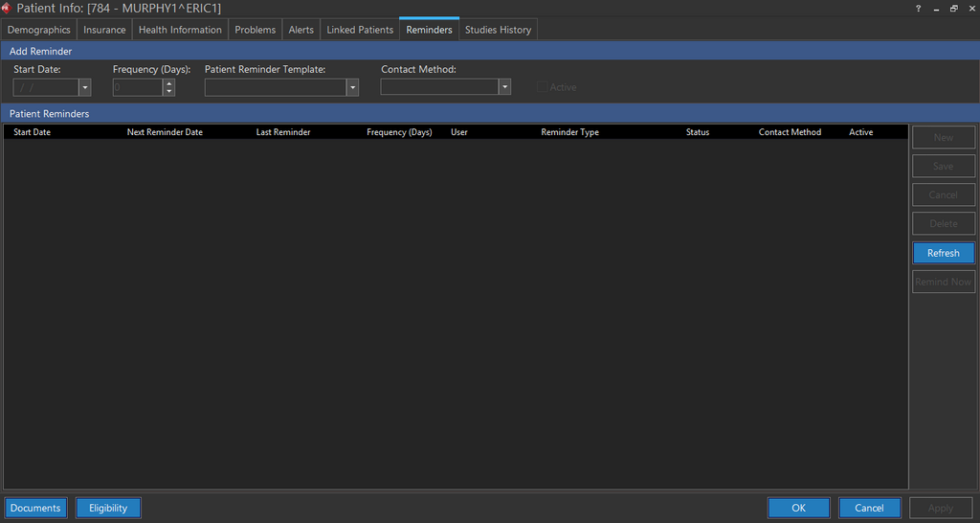Click the Start Date input field
Image resolution: width=980 pixels, height=523 pixels.
coord(44,87)
